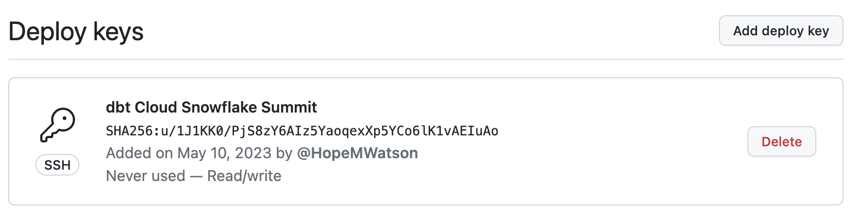Viewport: 868px width, 224px height.
Task: Click the divider line below the heading
Action: coord(425,59)
